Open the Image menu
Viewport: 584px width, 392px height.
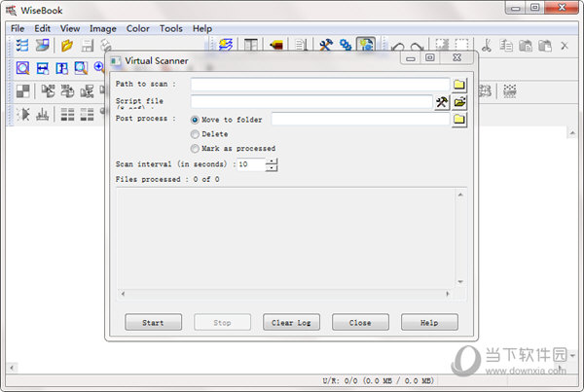[x=103, y=28]
